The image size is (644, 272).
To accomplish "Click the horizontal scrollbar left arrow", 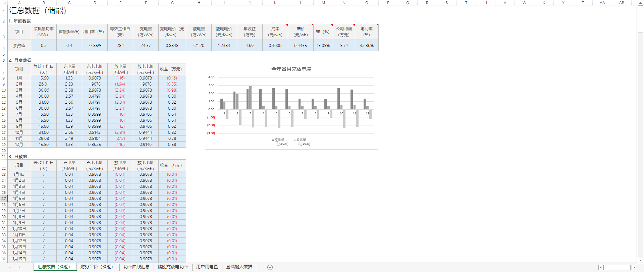I will tap(601, 267).
